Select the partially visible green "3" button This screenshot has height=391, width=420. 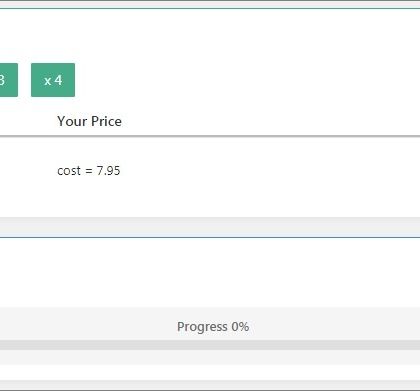click(x=9, y=80)
